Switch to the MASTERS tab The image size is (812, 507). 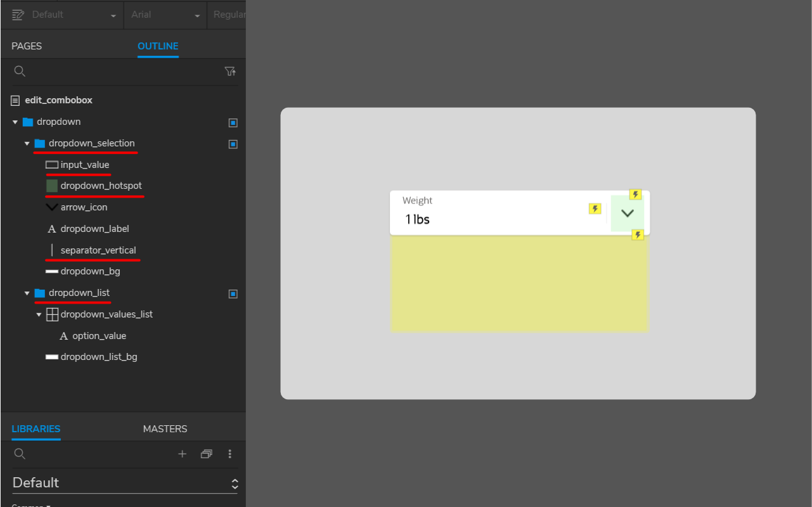pyautogui.click(x=165, y=429)
